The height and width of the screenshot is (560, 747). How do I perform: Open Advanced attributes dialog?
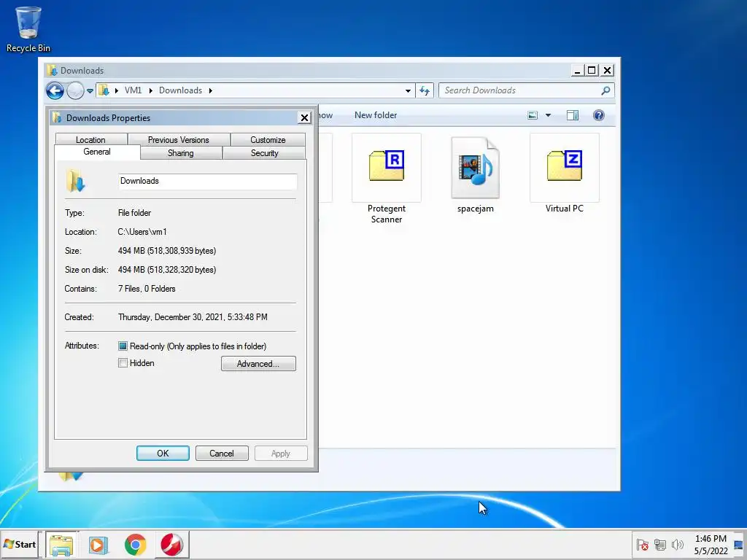[x=258, y=364]
